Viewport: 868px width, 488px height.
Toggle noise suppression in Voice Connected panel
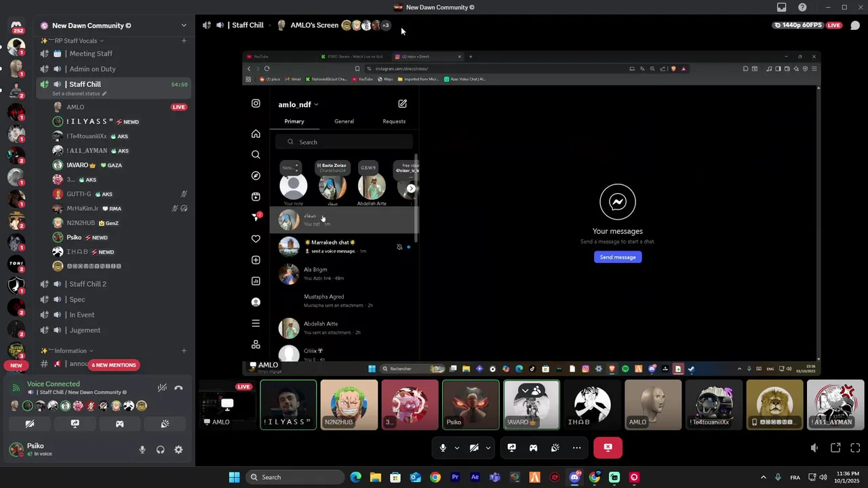(162, 388)
